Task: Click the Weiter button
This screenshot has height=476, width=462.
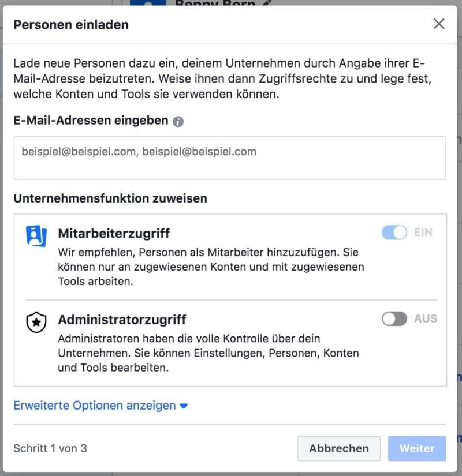Action: pos(417,448)
